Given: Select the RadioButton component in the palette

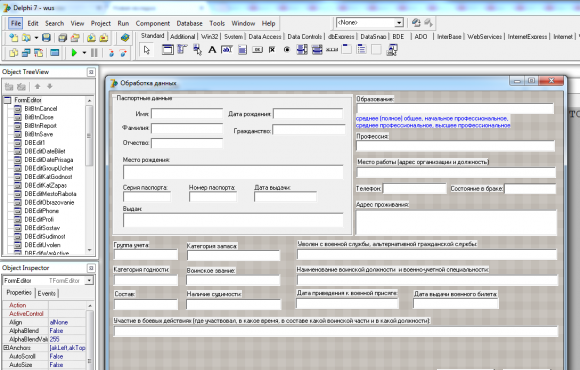Looking at the screenshot, I should 287,50.
